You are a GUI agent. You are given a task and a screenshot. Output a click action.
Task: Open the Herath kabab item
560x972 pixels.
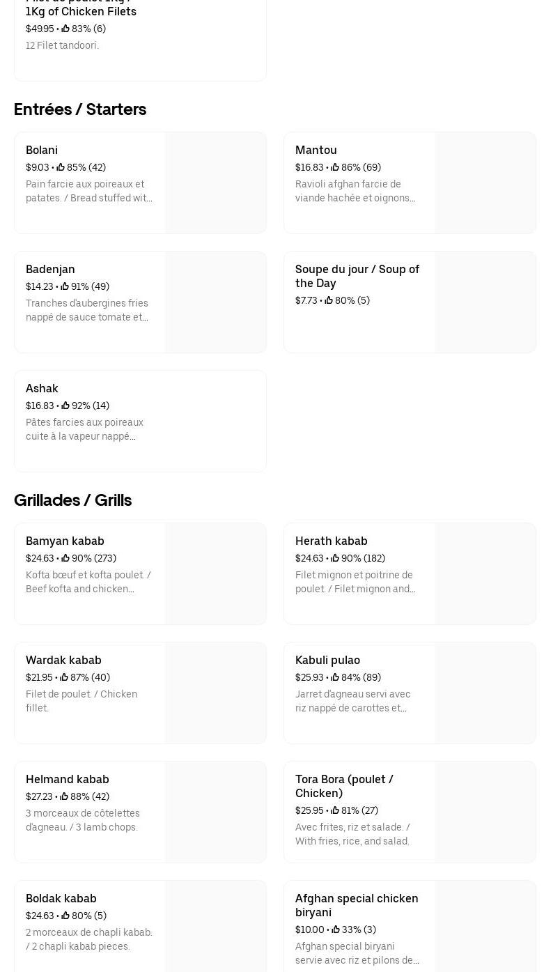(x=332, y=541)
